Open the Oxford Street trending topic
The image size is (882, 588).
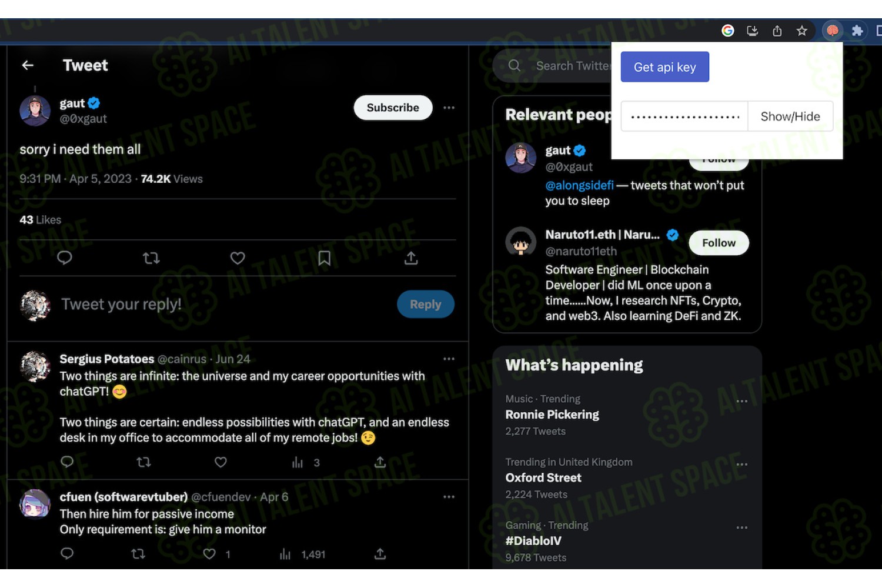[543, 478]
